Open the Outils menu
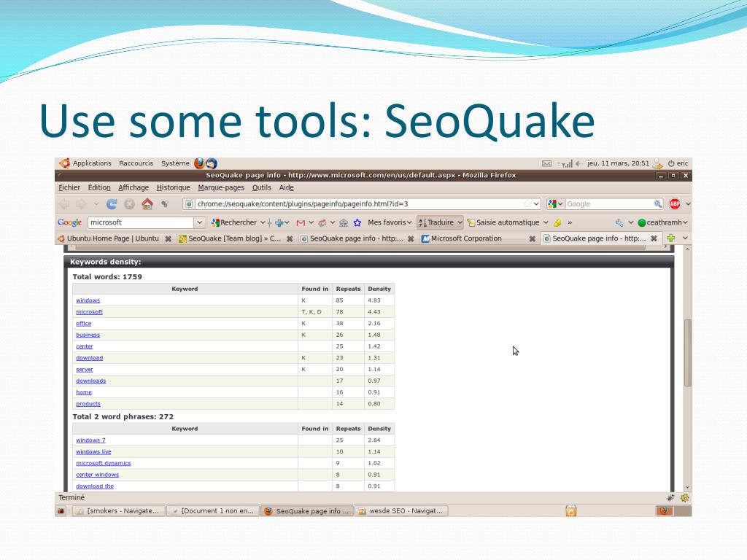This screenshot has height=560, width=747. [262, 187]
